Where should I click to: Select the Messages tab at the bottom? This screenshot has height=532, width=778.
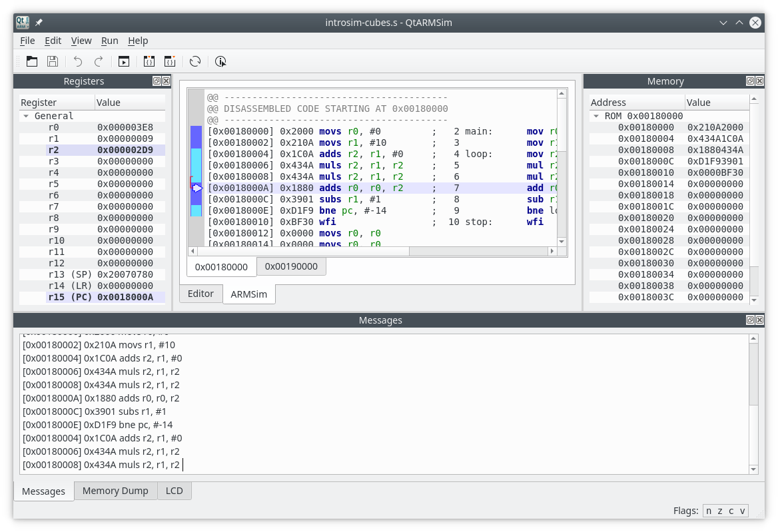tap(44, 491)
